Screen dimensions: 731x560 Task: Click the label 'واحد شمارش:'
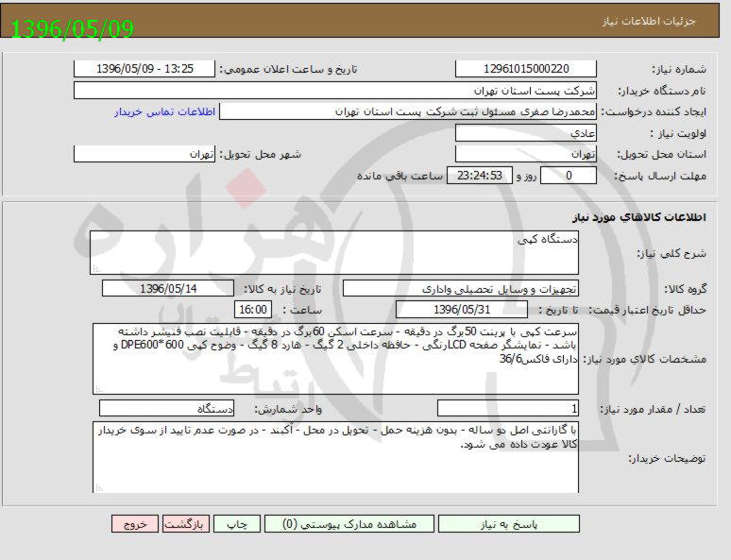tap(289, 410)
